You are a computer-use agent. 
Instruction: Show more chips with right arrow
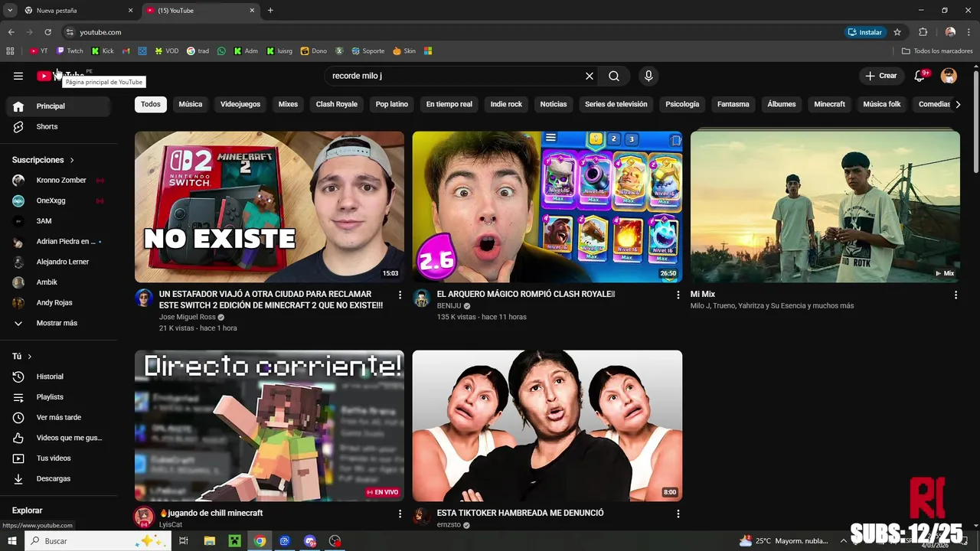pyautogui.click(x=958, y=104)
